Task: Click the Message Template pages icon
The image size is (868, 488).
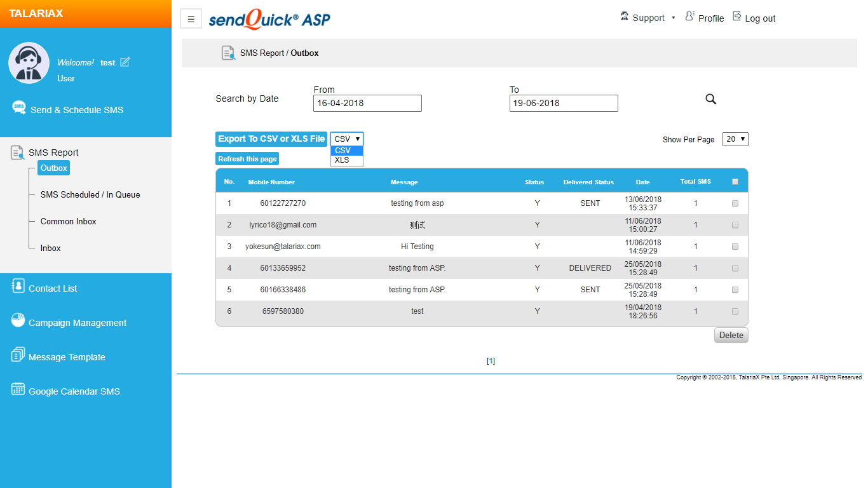Action: pos(18,355)
